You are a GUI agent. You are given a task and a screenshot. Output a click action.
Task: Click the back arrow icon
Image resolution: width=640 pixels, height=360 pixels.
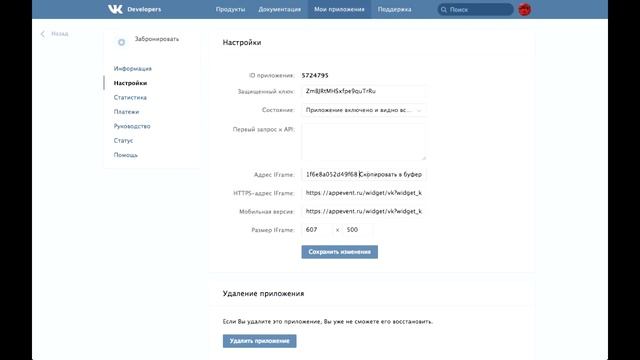coord(43,34)
